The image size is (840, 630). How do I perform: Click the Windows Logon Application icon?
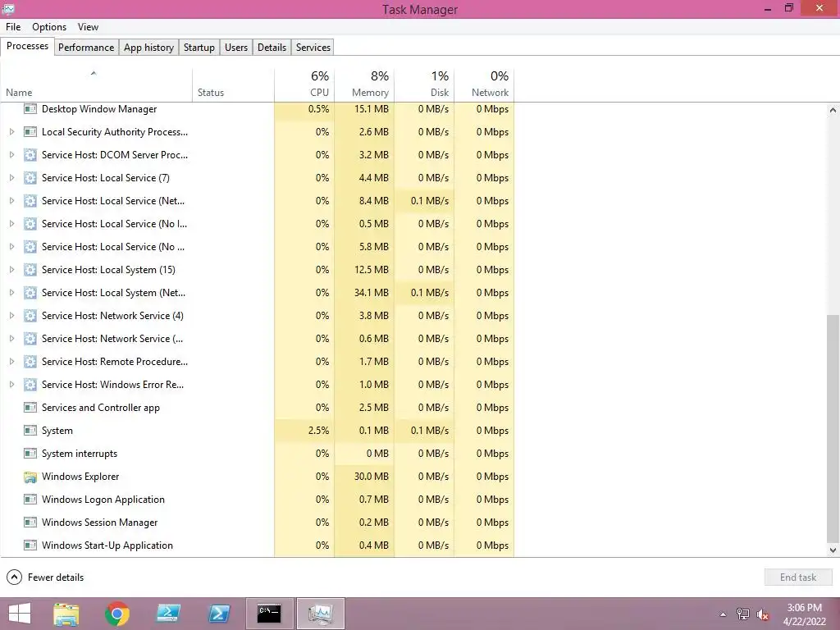point(30,500)
